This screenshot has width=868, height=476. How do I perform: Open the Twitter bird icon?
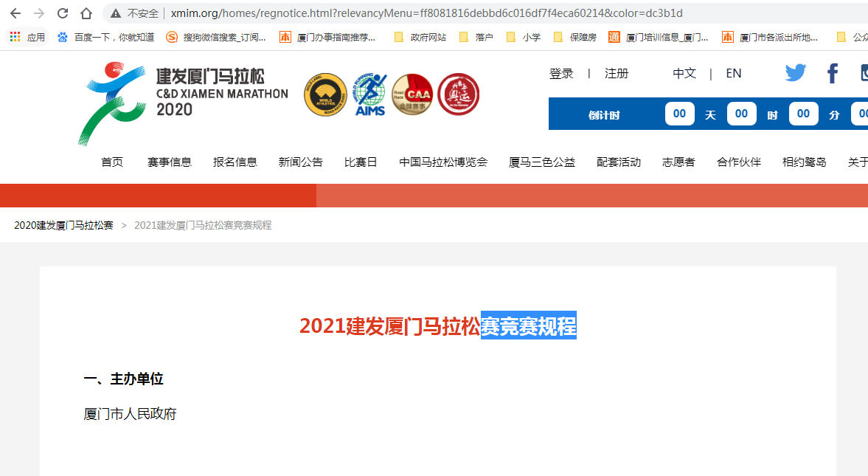pos(796,73)
